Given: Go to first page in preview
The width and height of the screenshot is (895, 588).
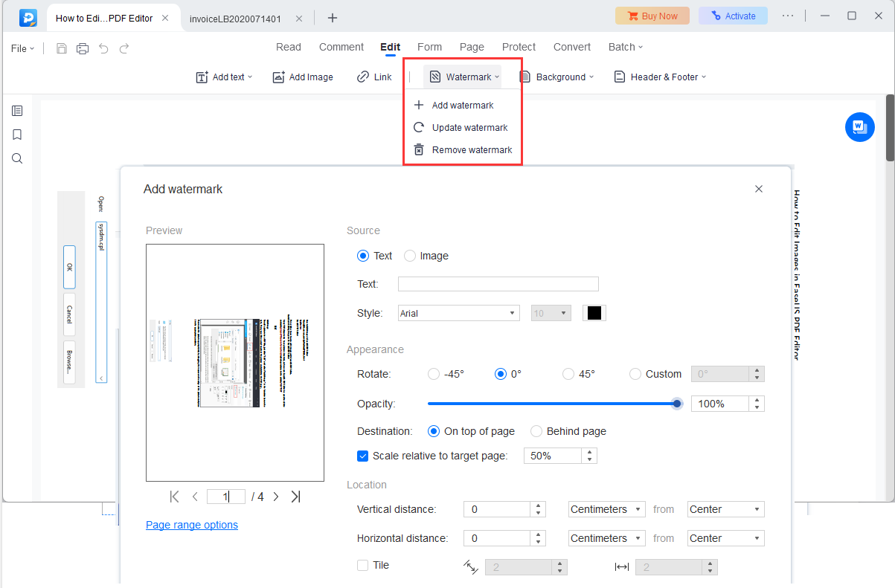Looking at the screenshot, I should [175, 497].
